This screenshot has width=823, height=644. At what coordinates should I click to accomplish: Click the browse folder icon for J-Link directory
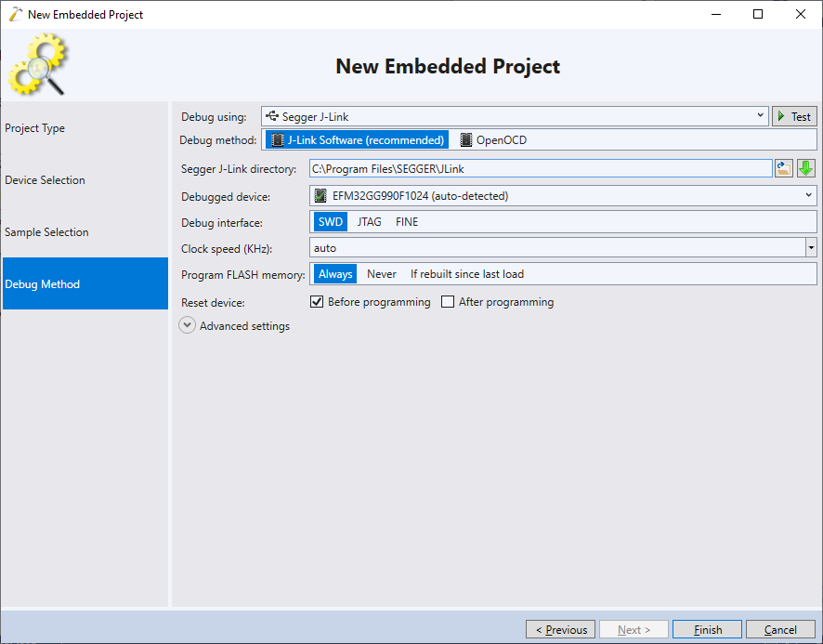point(784,168)
